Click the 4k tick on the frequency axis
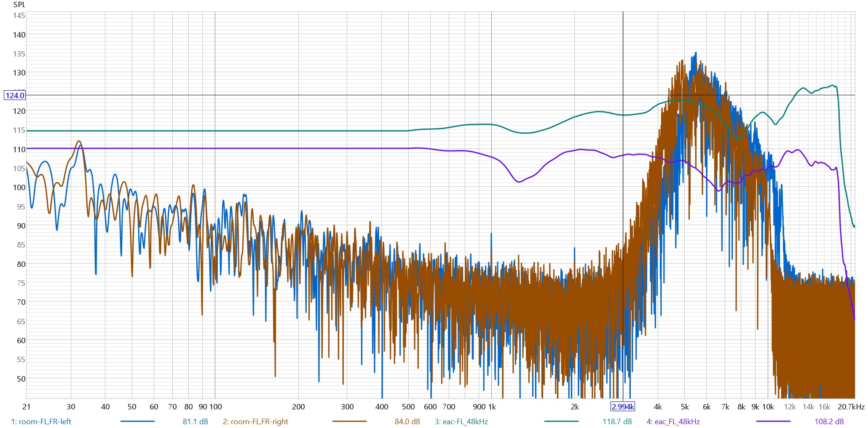 (x=658, y=406)
